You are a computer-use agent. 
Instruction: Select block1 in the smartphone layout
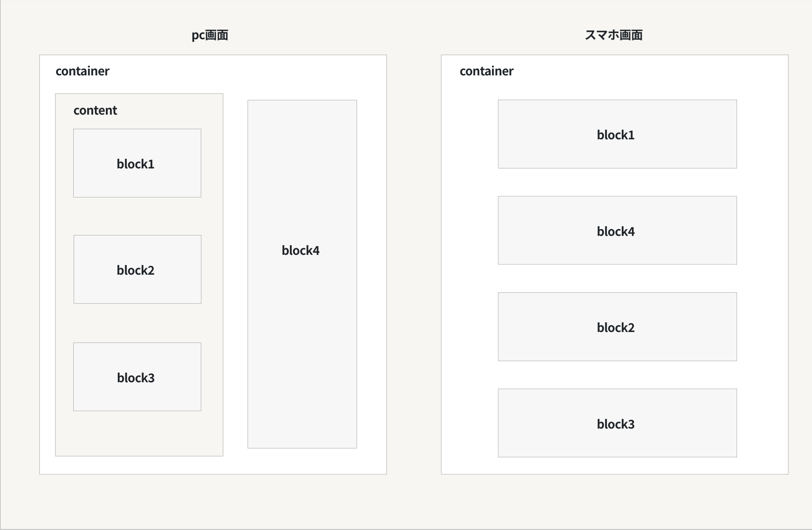[x=617, y=134]
